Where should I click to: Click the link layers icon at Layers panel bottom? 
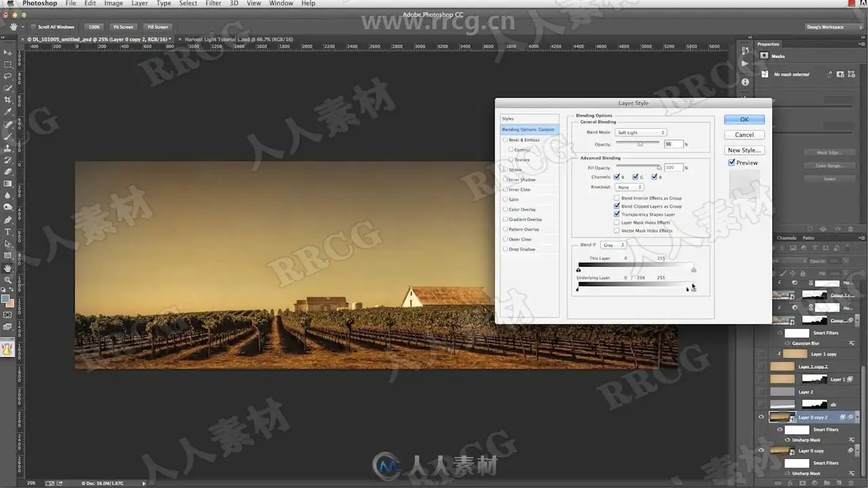778,483
